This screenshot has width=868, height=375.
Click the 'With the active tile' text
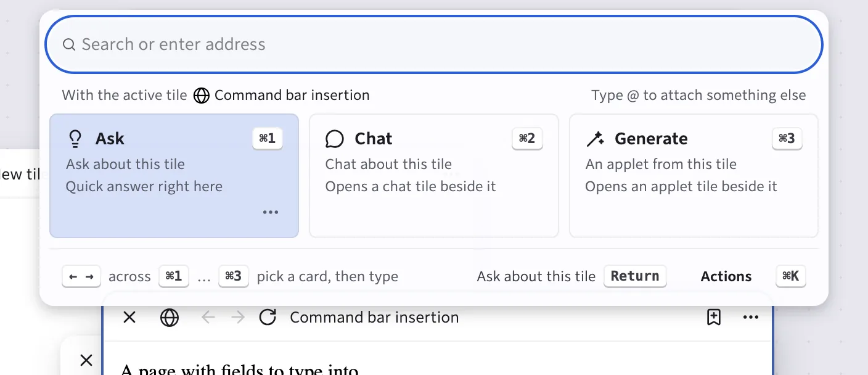(x=124, y=95)
